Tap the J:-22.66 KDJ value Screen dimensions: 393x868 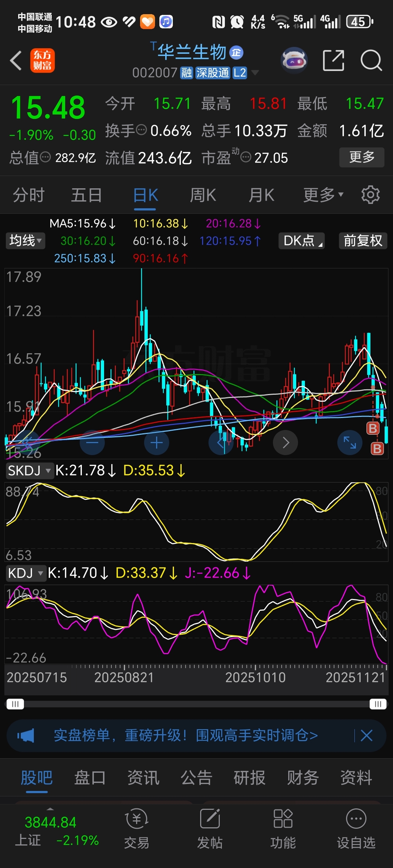tap(218, 573)
